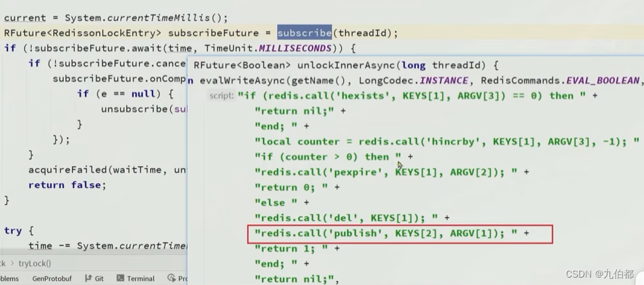Viewport: 644px width, 285px height.
Task: Click 'local counter' in the script
Action: click(x=300, y=142)
